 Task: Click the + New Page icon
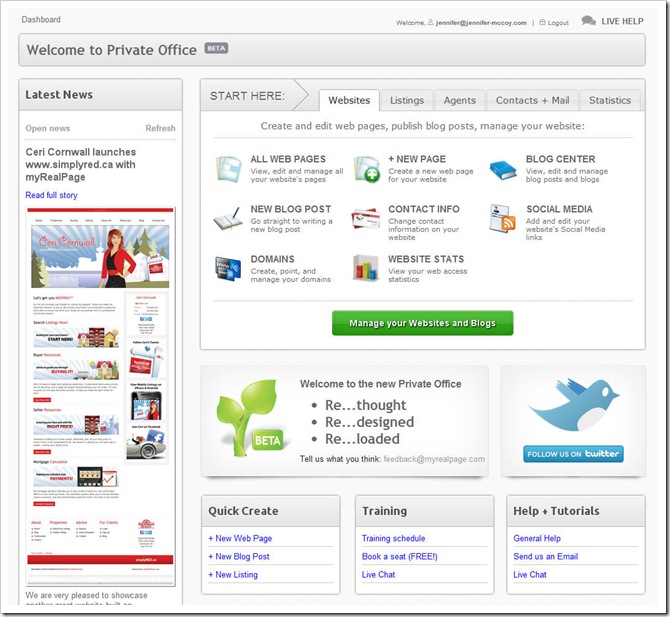(x=367, y=169)
